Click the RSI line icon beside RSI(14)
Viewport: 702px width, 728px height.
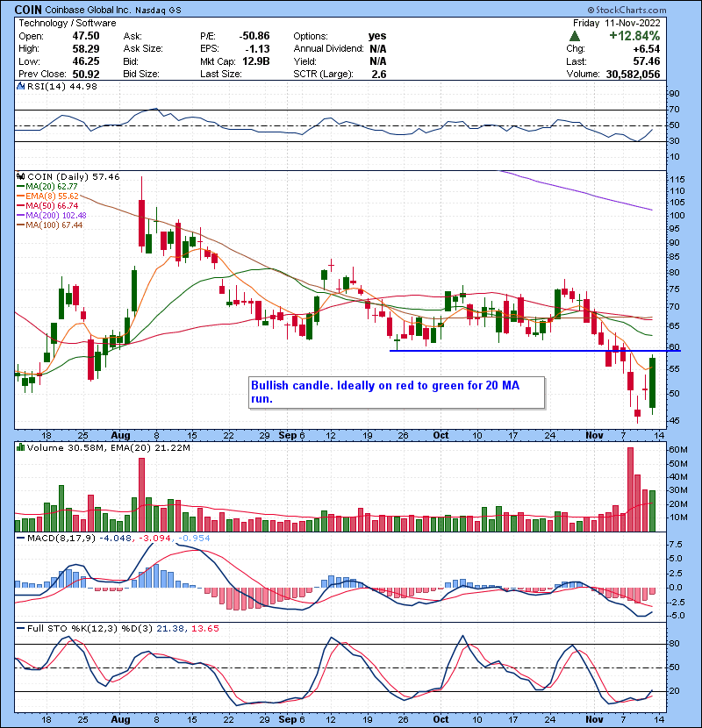[20, 86]
